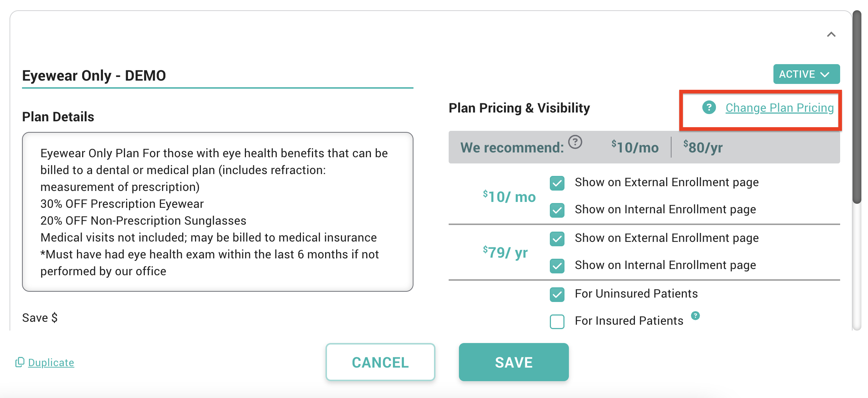Click the Duplicate link

(x=51, y=362)
